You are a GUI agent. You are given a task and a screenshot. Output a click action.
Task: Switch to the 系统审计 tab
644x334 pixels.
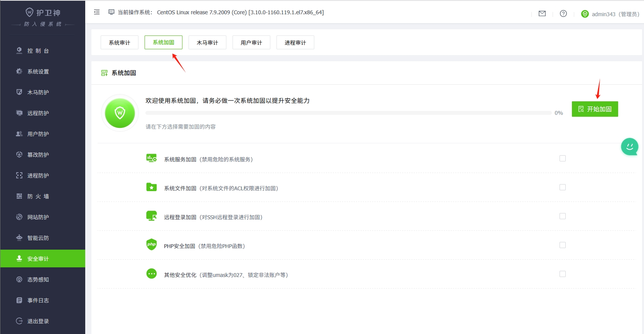[120, 42]
